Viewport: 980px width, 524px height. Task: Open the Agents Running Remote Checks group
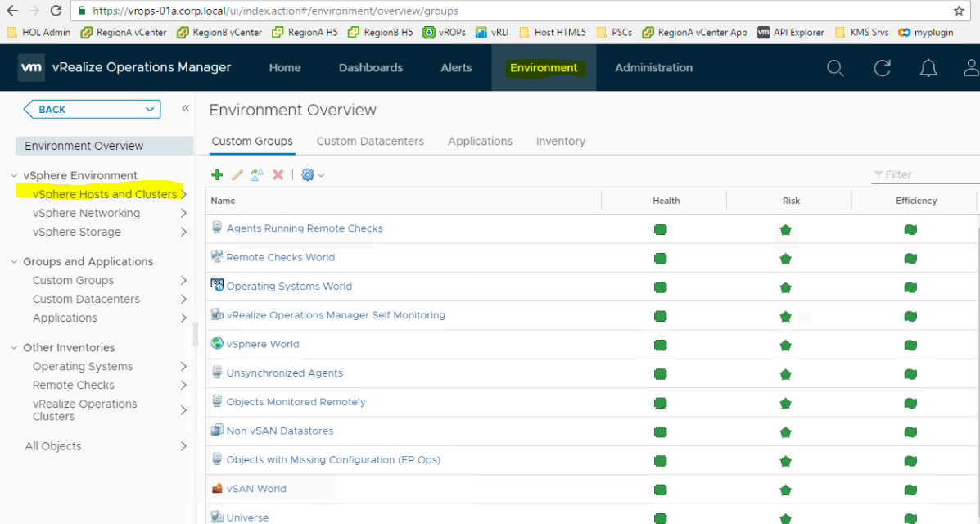(305, 228)
